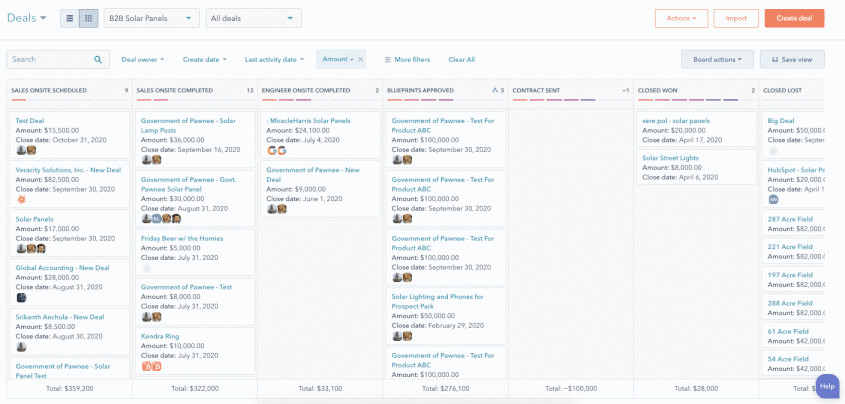Expand the Create date filter
Screen dimensions: 845x404
pyautogui.click(x=204, y=60)
